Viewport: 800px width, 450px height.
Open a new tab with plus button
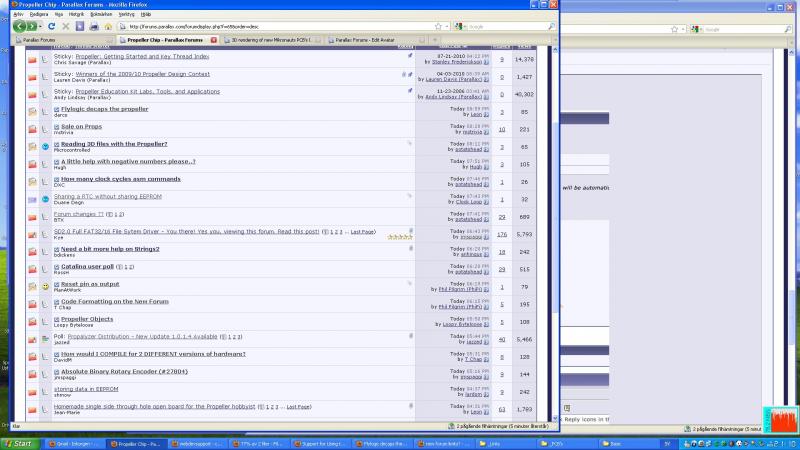click(435, 40)
